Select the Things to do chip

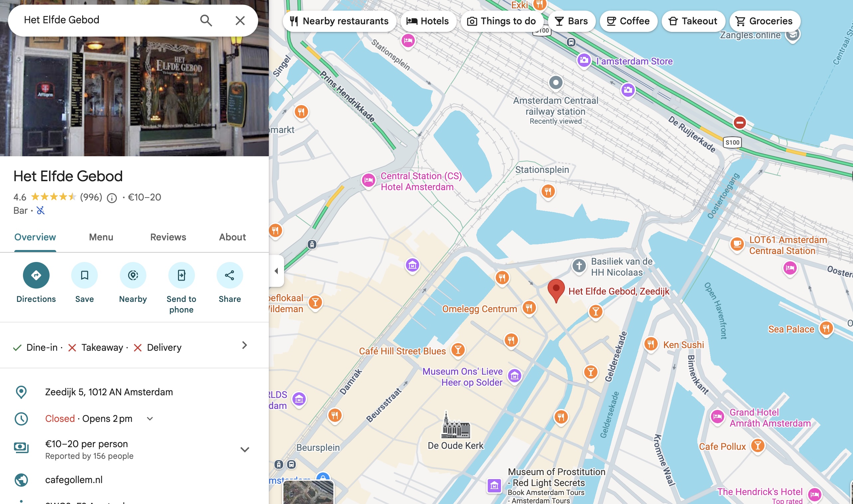[502, 21]
